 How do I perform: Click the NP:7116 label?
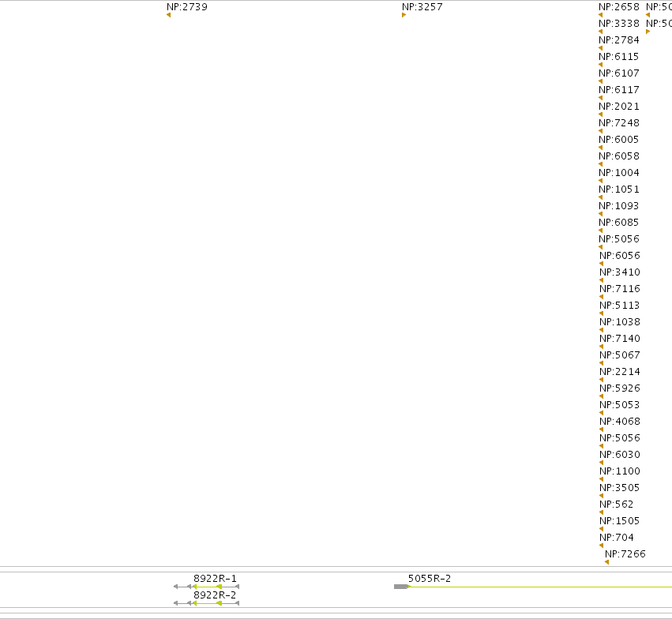pos(620,288)
